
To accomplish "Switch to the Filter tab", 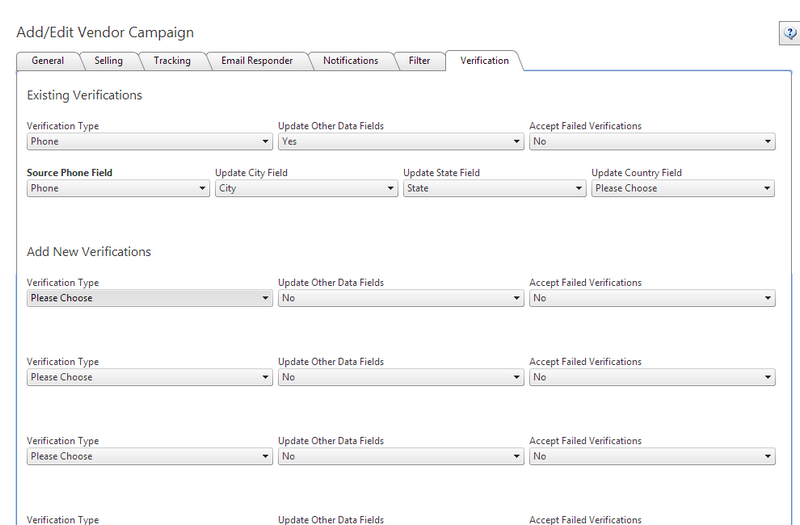I will (419, 61).
